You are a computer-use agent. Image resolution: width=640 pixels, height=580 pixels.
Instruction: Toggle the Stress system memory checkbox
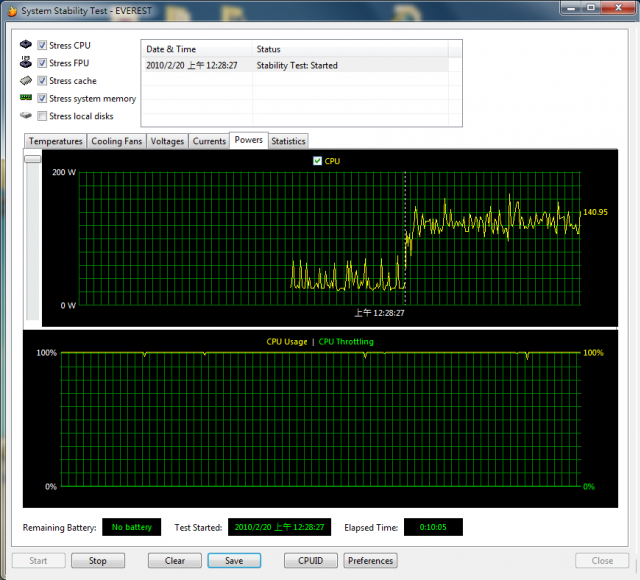42,98
